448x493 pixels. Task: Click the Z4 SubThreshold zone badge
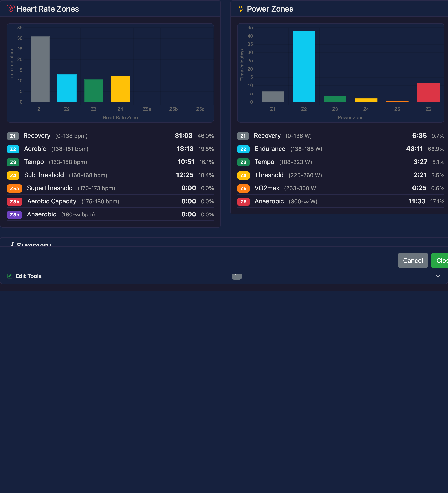[x=13, y=175]
